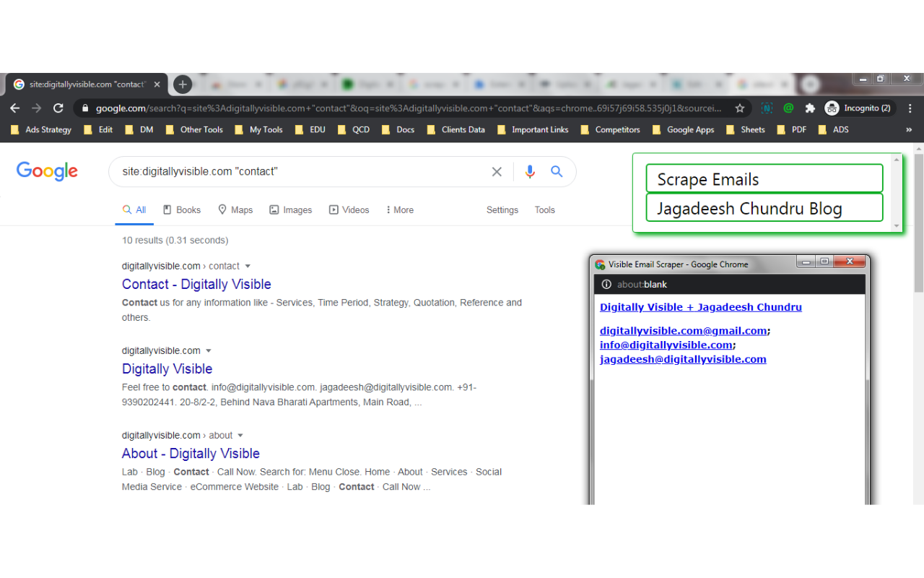Open the Competitors bookmark folder
Screen dimensions: 924x578
pos(610,130)
